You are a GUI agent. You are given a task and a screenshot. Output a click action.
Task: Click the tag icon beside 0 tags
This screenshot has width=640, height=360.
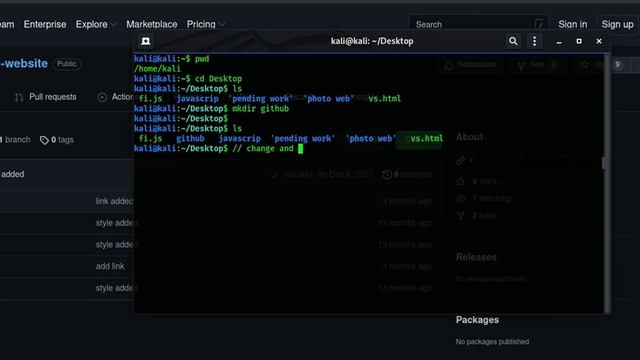[x=44, y=140]
